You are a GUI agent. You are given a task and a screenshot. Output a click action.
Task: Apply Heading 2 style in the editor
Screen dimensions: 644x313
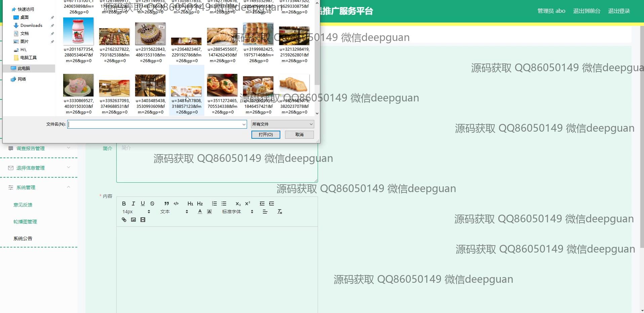(200, 204)
